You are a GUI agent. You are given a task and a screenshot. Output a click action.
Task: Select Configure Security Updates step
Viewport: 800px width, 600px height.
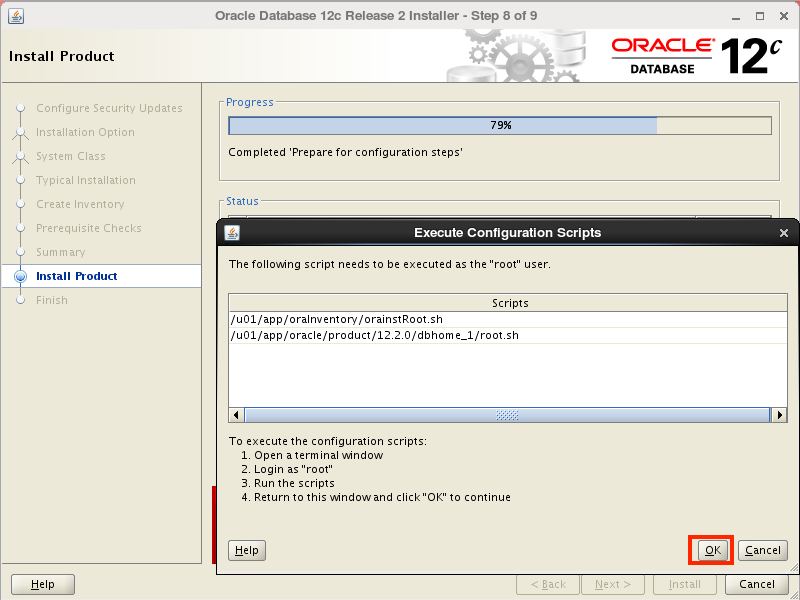click(x=109, y=108)
